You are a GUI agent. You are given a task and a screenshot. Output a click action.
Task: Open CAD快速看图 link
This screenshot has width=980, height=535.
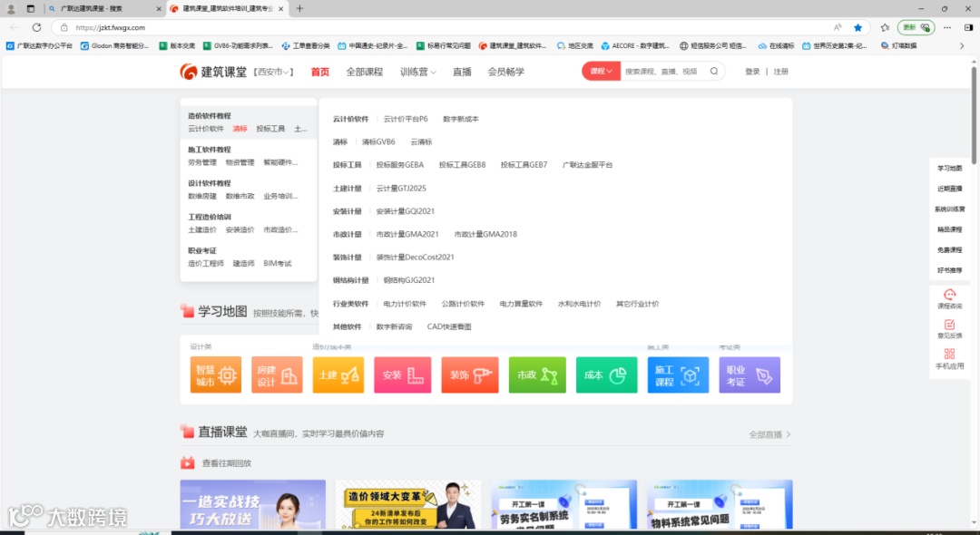[449, 326]
